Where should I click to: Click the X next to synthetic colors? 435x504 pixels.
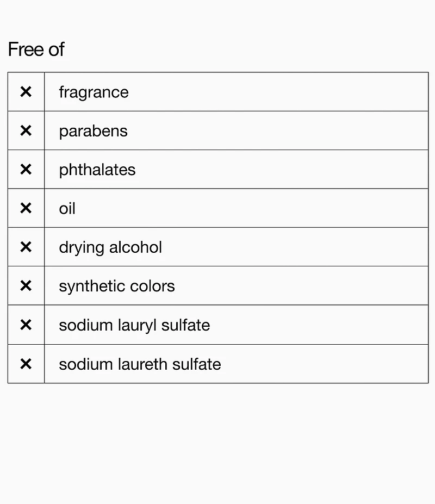tap(26, 286)
